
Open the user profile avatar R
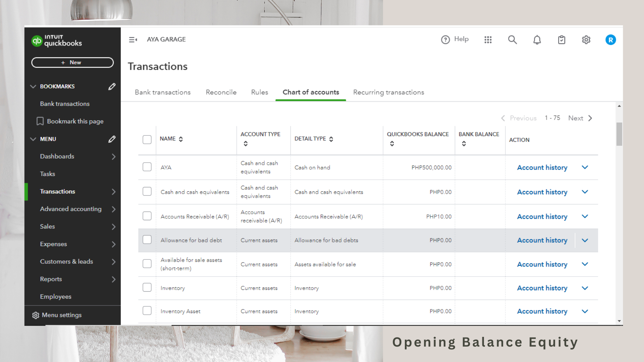[x=610, y=40]
